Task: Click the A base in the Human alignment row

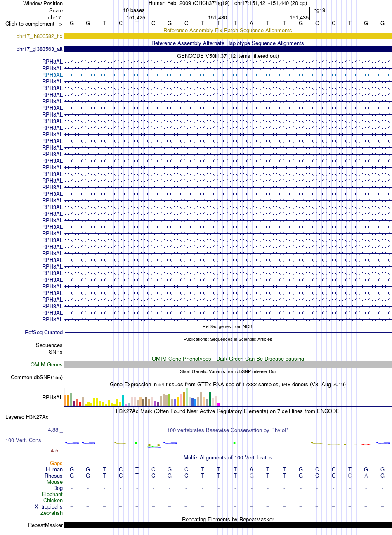Action: (x=251, y=469)
